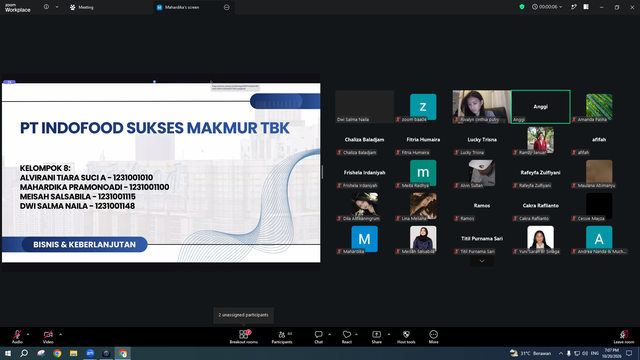The image size is (640, 360).
Task: Select Cakra Raflianto's participant tile
Action: (540, 206)
